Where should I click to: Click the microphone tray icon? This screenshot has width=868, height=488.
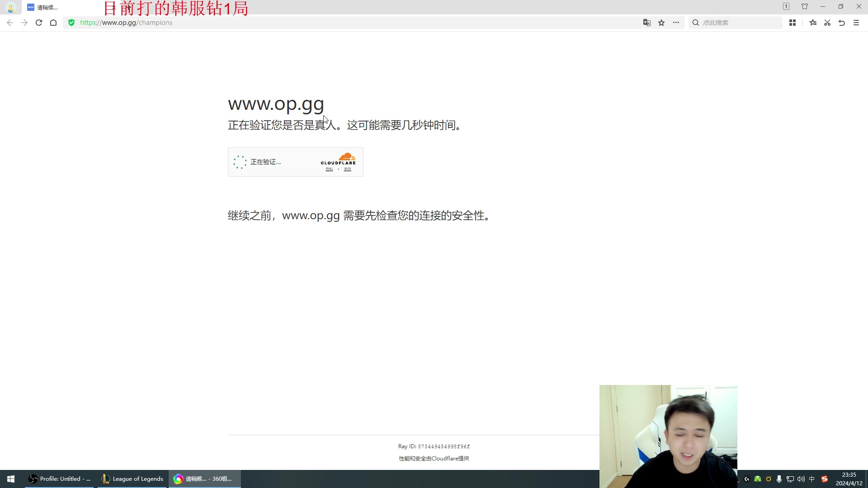point(779,479)
